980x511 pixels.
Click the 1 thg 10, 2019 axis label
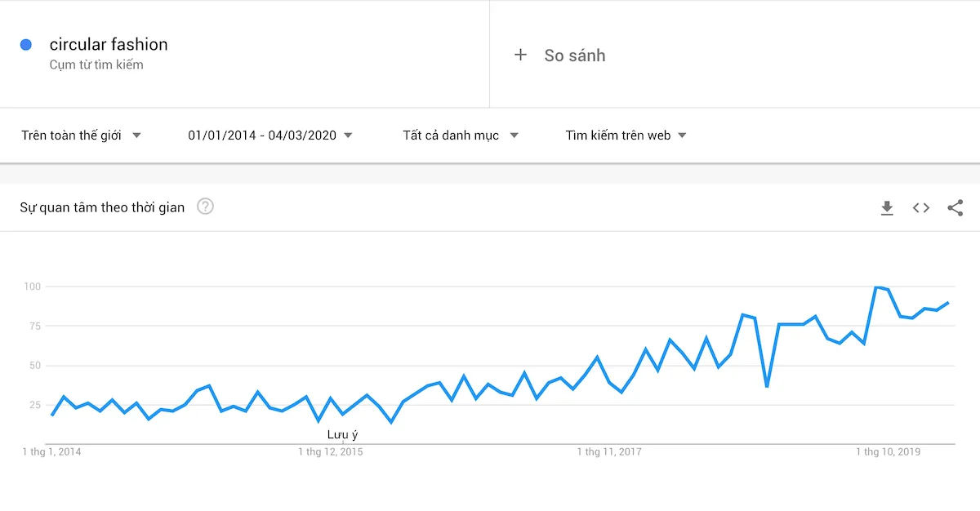(x=888, y=451)
